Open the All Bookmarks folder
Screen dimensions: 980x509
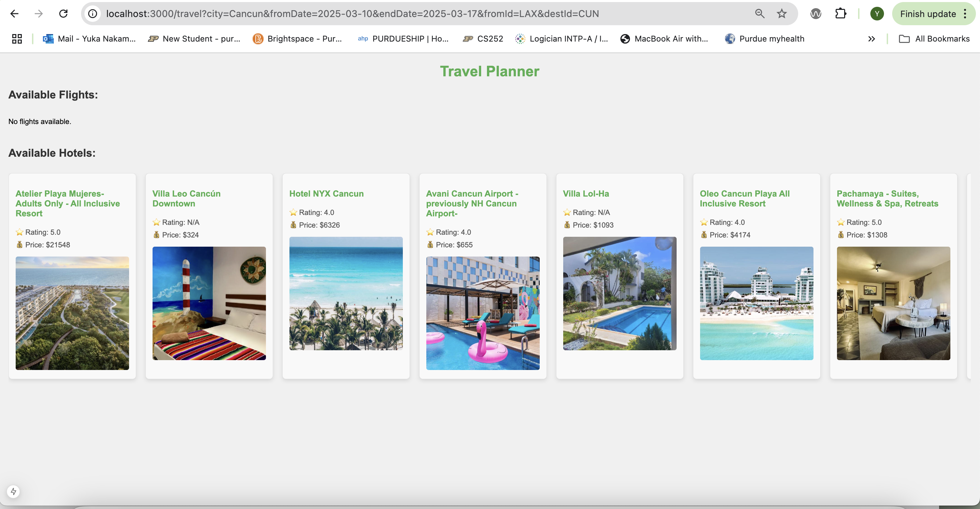pyautogui.click(x=934, y=38)
